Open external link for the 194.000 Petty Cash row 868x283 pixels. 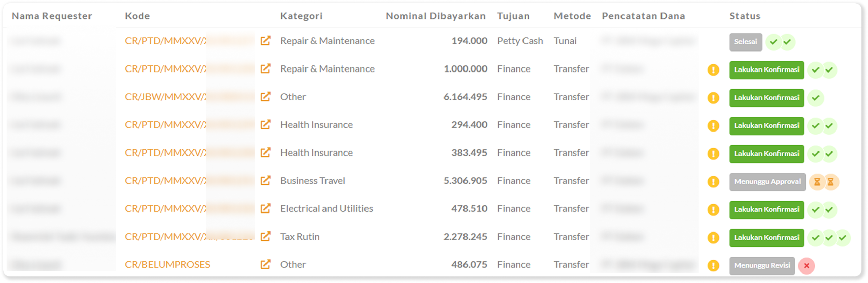tap(265, 41)
